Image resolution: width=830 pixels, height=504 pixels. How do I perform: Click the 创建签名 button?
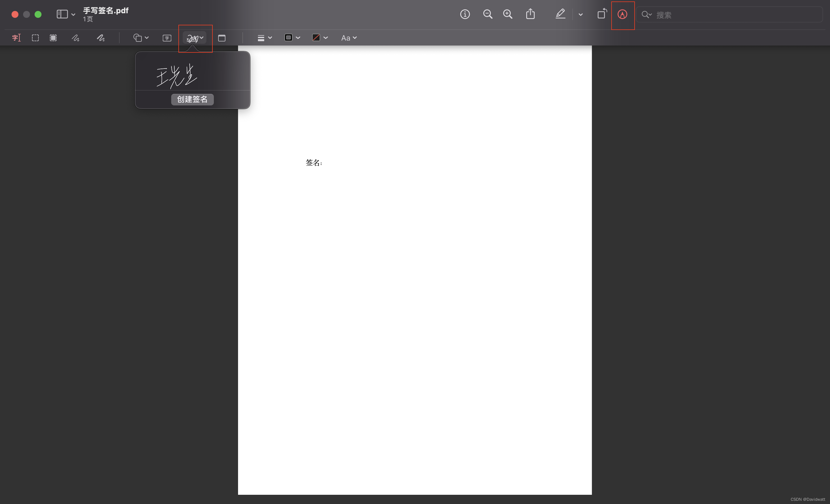192,99
